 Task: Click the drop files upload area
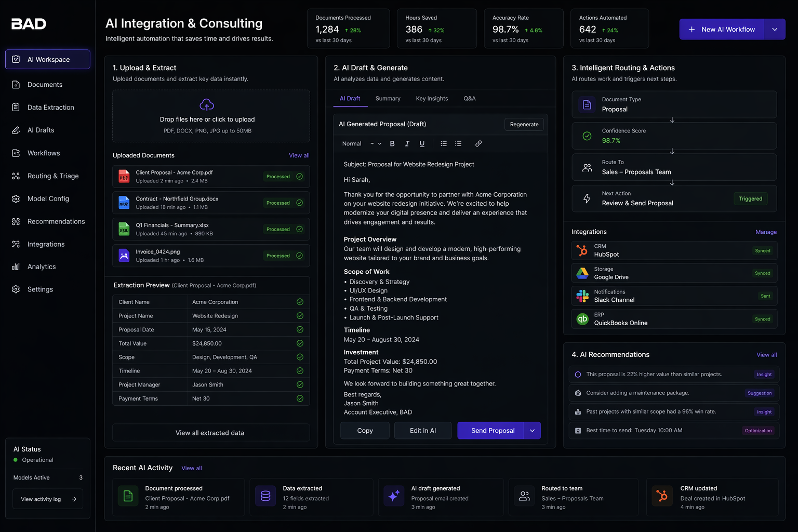(x=211, y=116)
